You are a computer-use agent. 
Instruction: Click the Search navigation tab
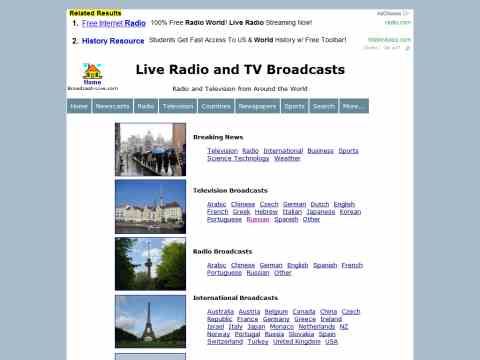324,106
